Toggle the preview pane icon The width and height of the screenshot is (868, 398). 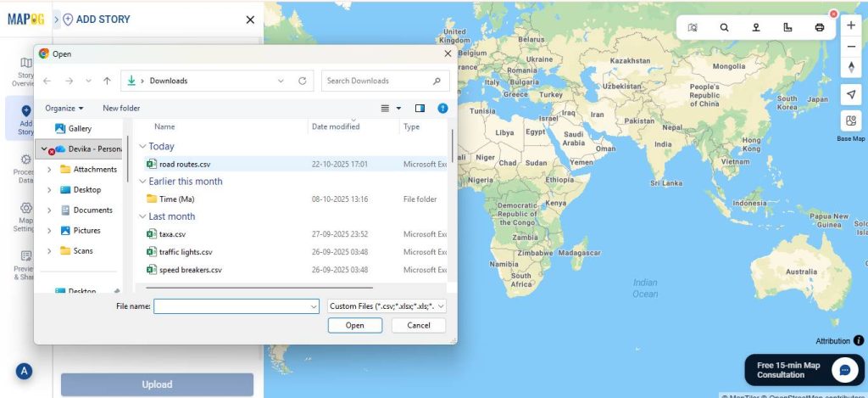click(x=420, y=108)
